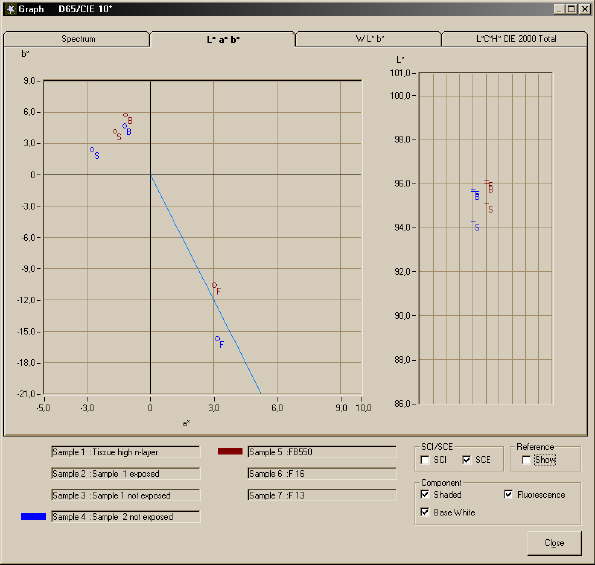Click the Close button
The height and width of the screenshot is (565, 595).
click(554, 543)
